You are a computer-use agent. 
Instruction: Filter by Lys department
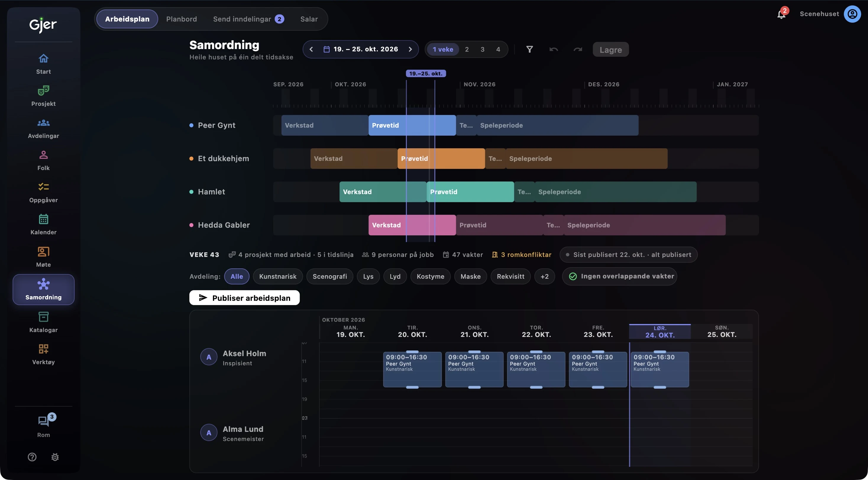pyautogui.click(x=368, y=276)
